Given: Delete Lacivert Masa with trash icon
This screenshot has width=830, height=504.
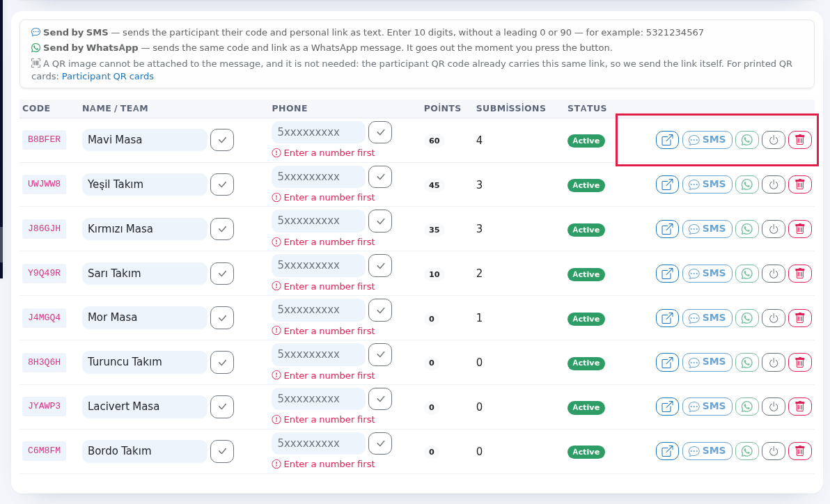Looking at the screenshot, I should (x=800, y=407).
